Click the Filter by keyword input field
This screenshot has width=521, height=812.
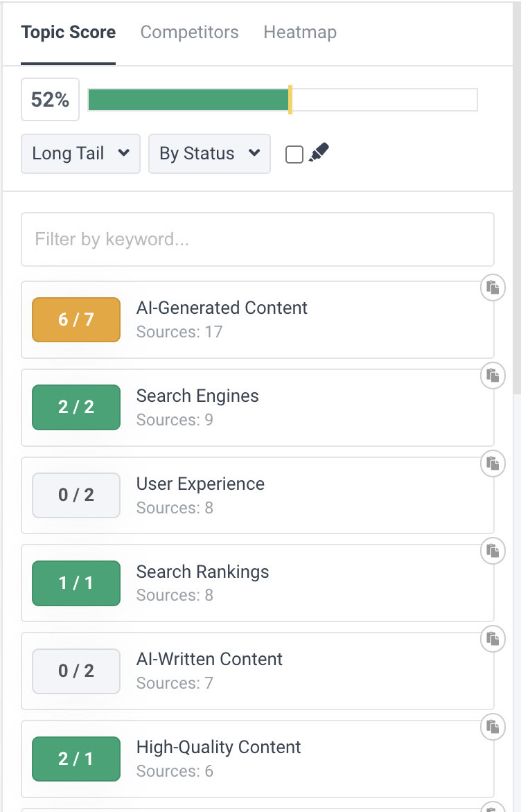coord(258,239)
